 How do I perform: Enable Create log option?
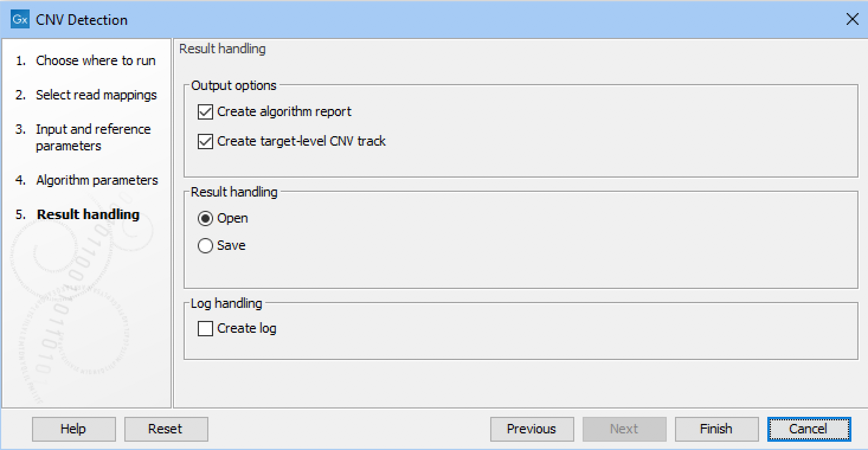coord(204,328)
